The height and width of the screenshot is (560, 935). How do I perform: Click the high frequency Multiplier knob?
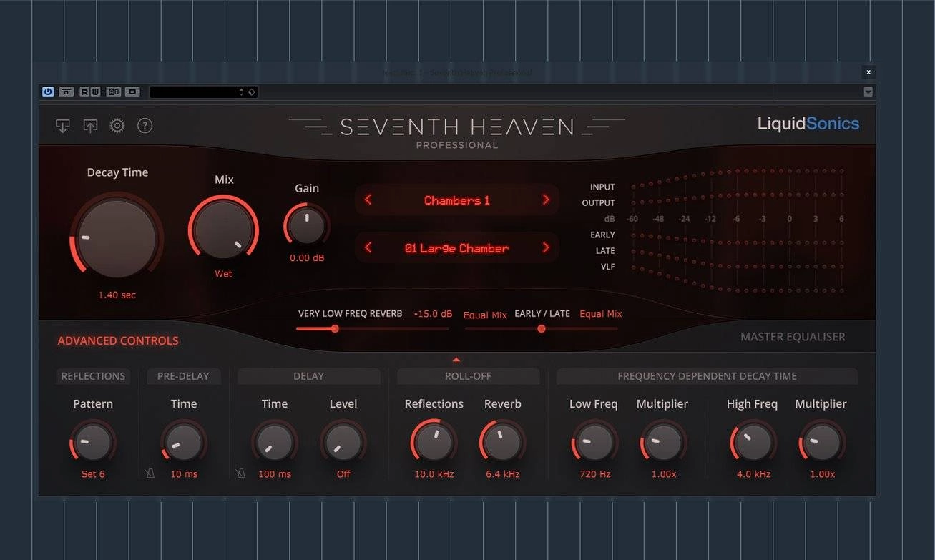821,442
